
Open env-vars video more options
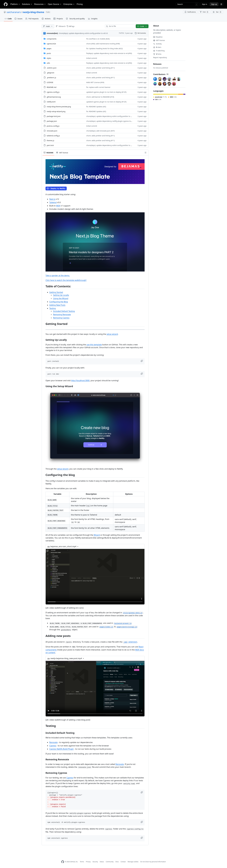click(x=142, y=599)
